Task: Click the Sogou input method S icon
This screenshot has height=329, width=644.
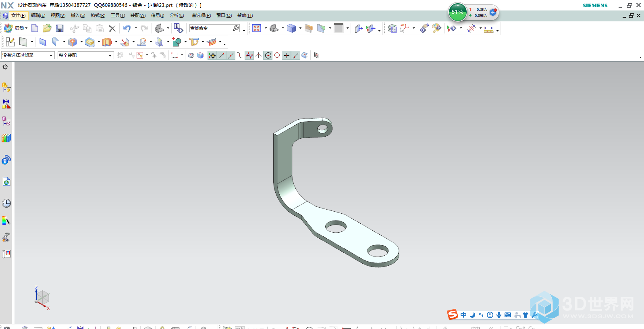Action: click(x=453, y=314)
